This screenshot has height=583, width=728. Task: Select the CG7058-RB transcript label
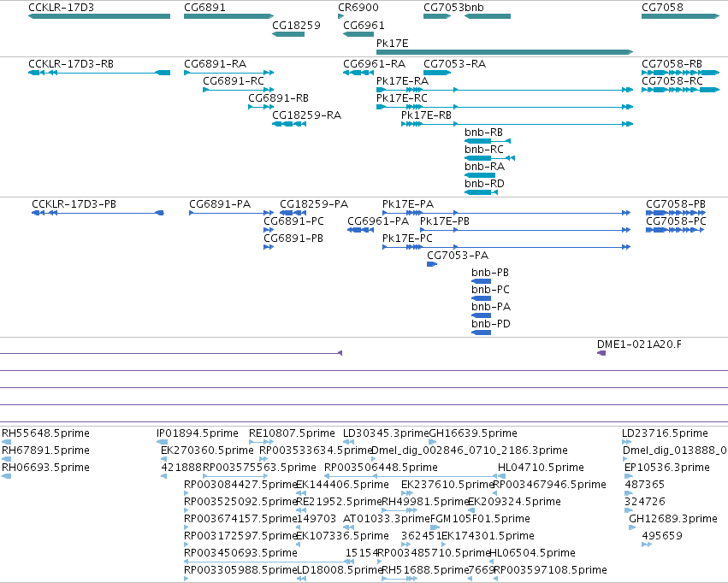pyautogui.click(x=672, y=63)
